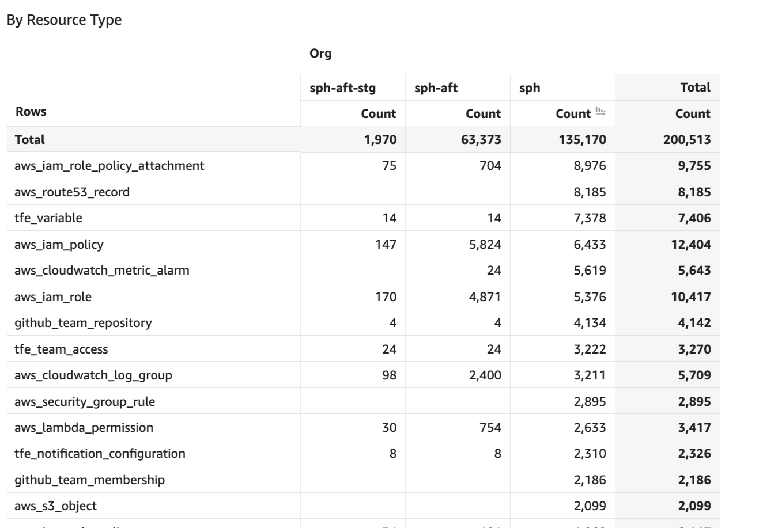Select the tfe_team_access row label
763x532 pixels.
click(61, 349)
